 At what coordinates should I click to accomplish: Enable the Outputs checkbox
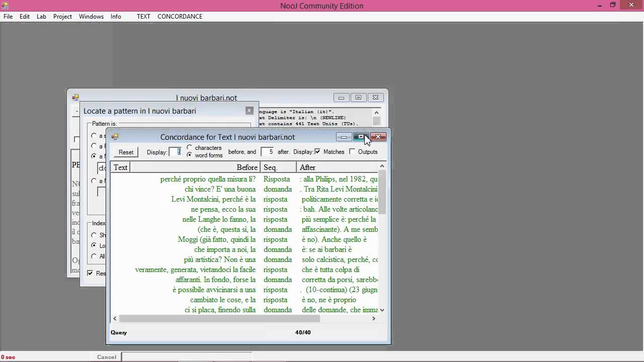[352, 151]
